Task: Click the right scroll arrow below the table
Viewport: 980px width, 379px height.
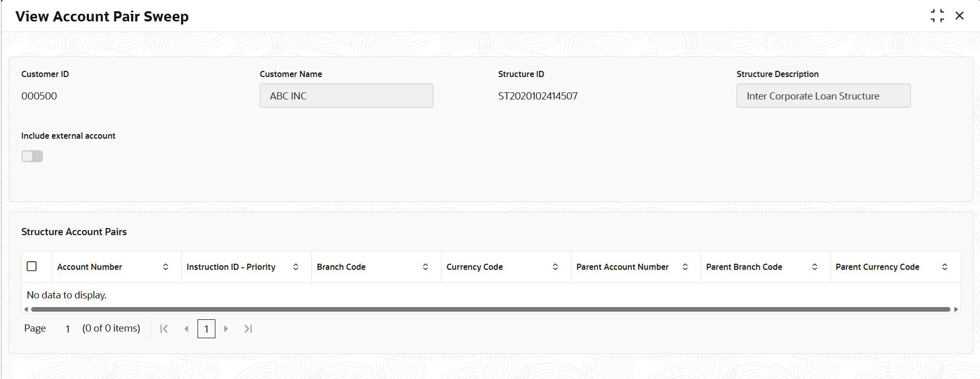Action: [955, 309]
